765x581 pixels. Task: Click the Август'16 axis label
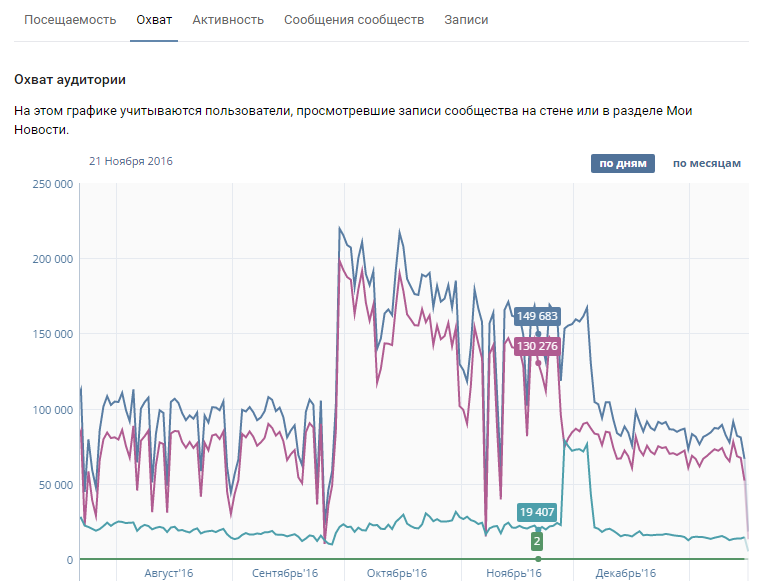(169, 573)
